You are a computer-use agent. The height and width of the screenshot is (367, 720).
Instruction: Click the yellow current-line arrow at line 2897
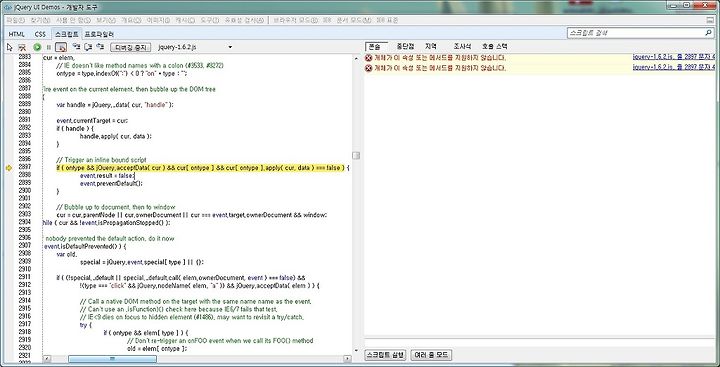9,168
